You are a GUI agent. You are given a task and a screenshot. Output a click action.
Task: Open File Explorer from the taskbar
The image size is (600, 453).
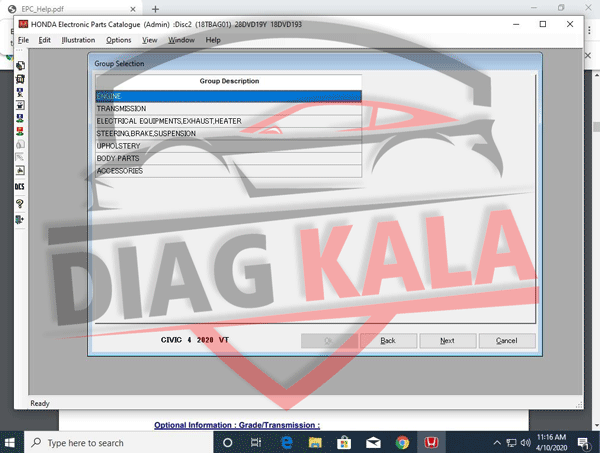[315, 443]
